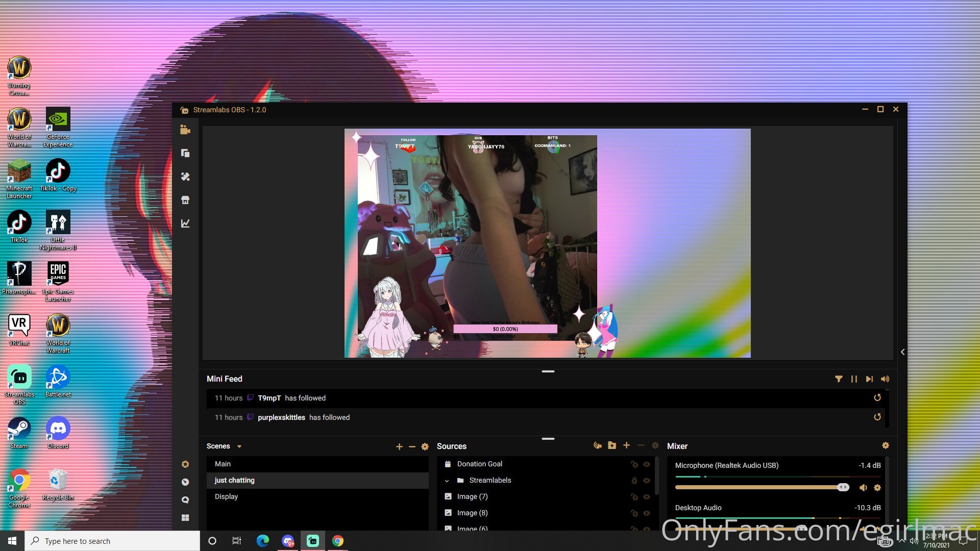The width and height of the screenshot is (980, 551).
Task: Open Mixer advanced audio settings gear
Action: click(886, 445)
